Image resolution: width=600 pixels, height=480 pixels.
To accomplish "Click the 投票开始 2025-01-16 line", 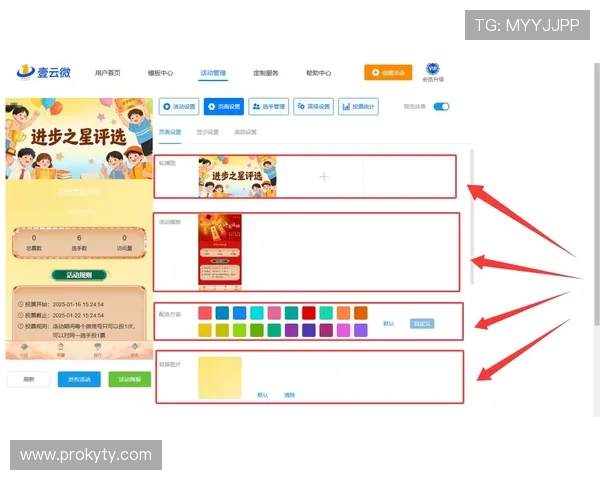I will (x=61, y=304).
